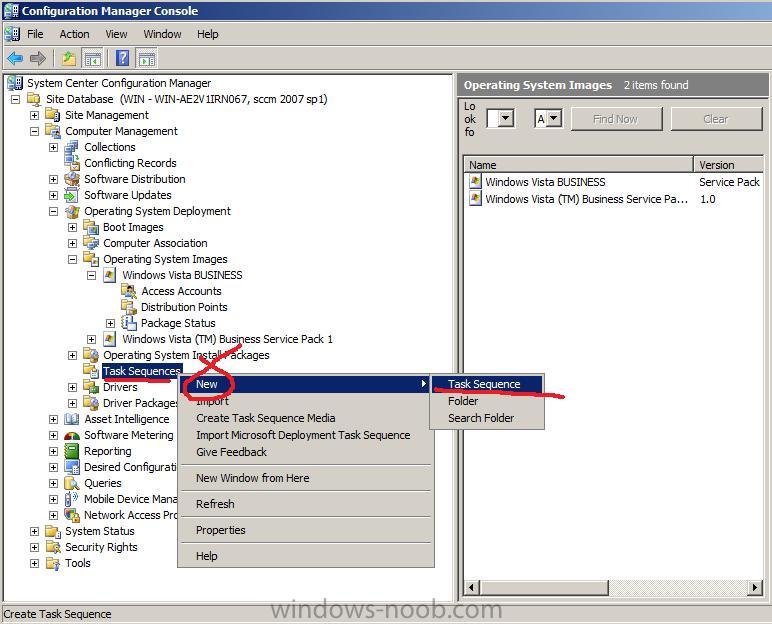Viewport: 772px width, 624px height.
Task: Click the Security Rights icon
Action: (53, 547)
